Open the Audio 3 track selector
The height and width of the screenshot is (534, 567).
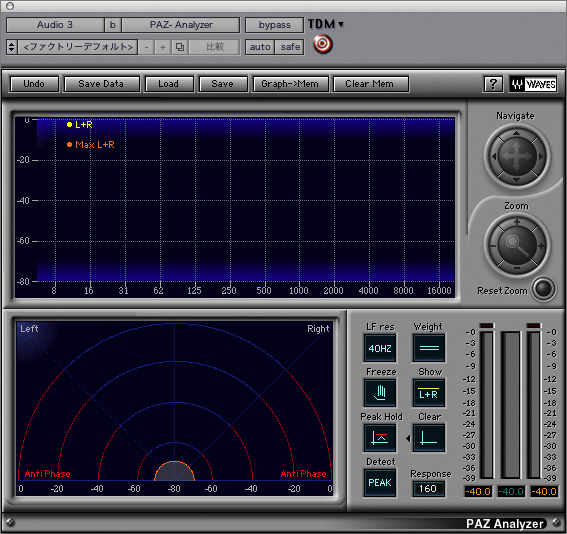pyautogui.click(x=55, y=25)
